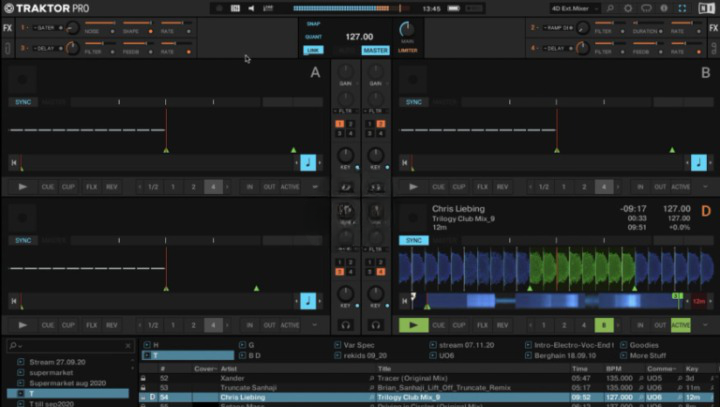This screenshot has width=720, height=407.
Task: Toggle left FX panel icon
Action: pos(7,28)
